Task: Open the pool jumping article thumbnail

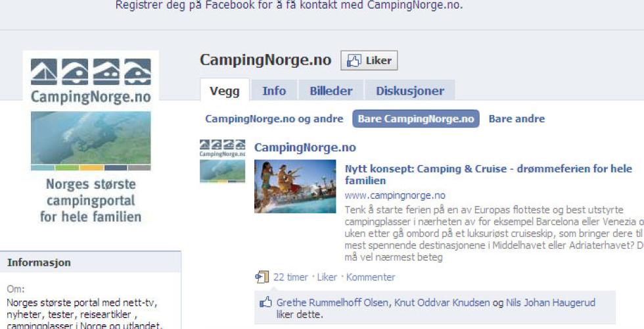Action: pos(295,186)
